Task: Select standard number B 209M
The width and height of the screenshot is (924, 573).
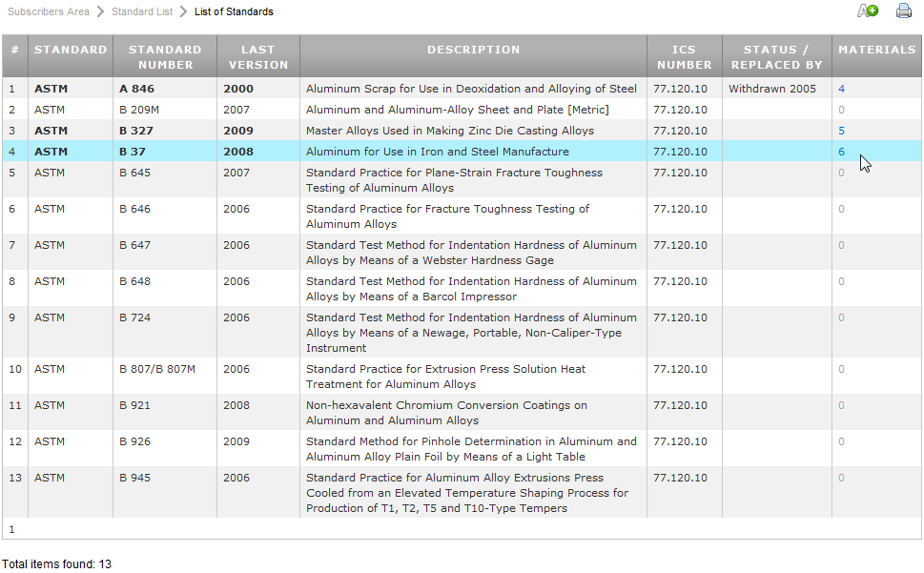Action: (139, 111)
